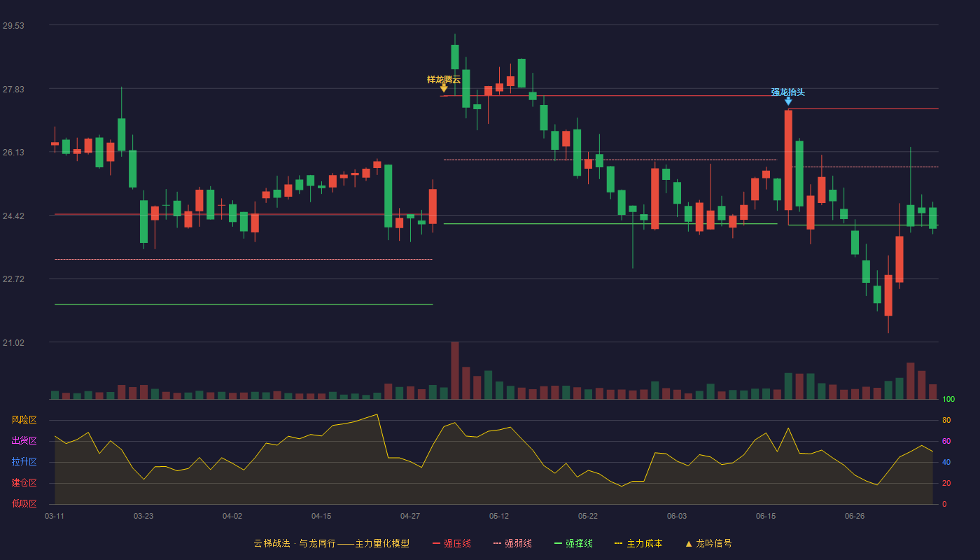Hide the 龙吟信号 series via legend label
980x560 pixels.
[714, 544]
